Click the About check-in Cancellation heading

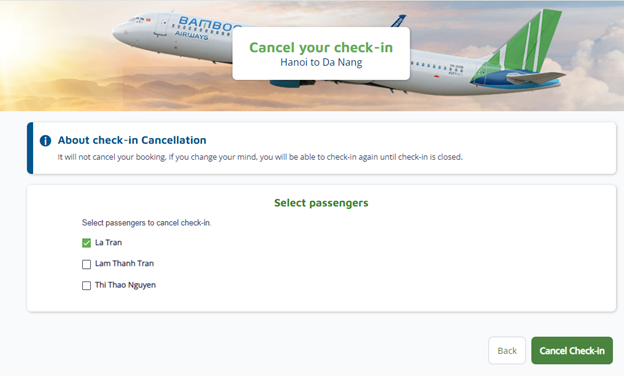[x=132, y=140]
